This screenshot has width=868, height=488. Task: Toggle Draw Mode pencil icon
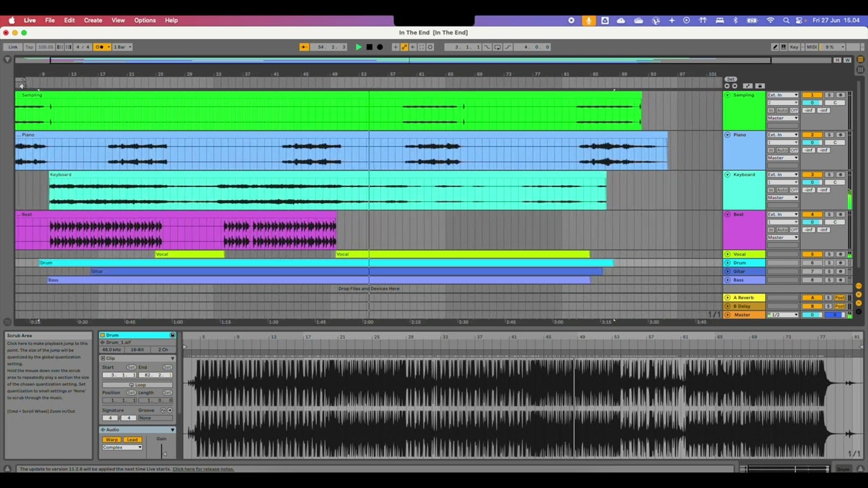click(775, 47)
